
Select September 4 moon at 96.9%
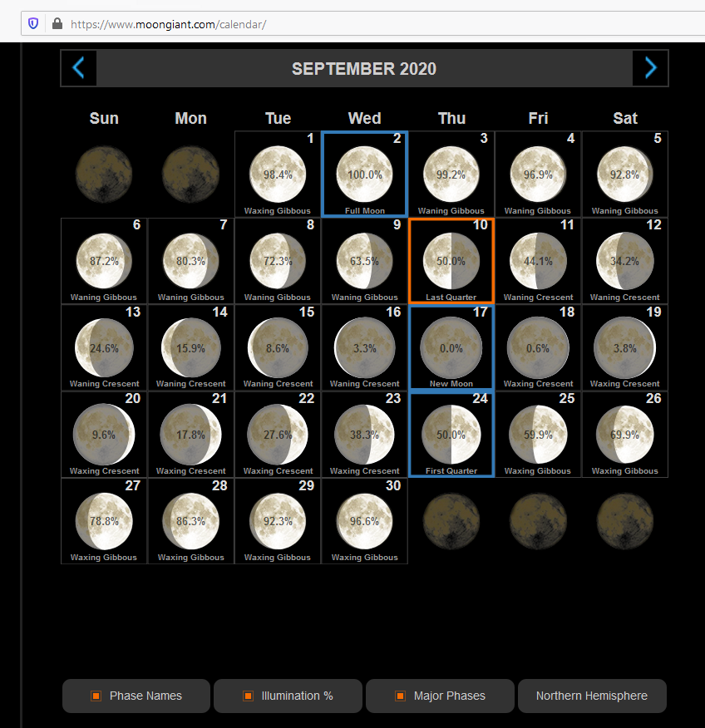tap(538, 175)
